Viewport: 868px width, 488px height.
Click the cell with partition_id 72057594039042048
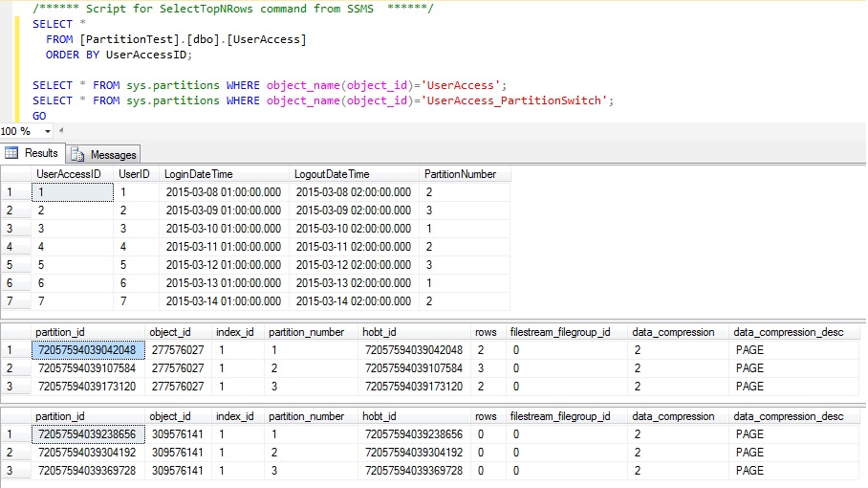tap(89, 350)
